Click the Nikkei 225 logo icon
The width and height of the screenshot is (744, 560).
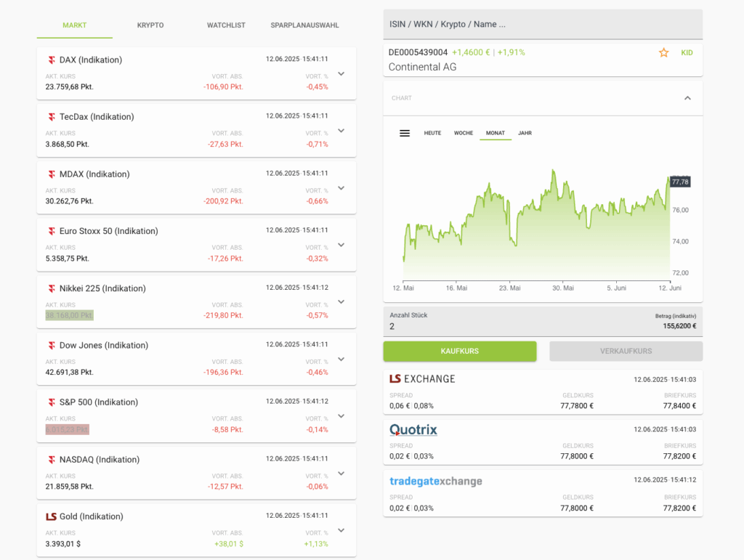point(52,288)
